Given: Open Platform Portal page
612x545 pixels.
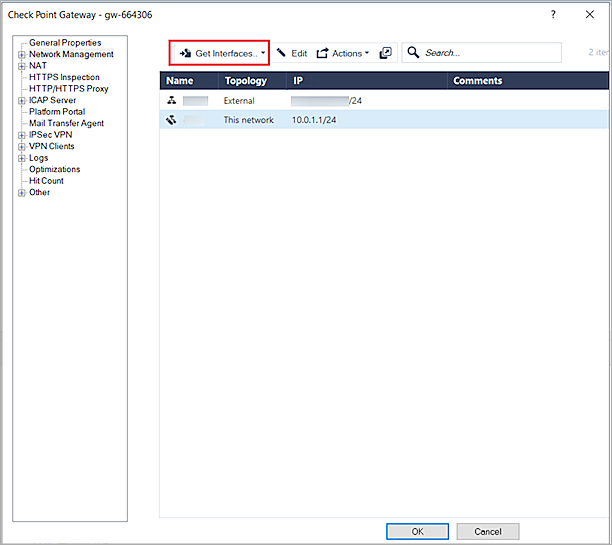Looking at the screenshot, I should 57,112.
